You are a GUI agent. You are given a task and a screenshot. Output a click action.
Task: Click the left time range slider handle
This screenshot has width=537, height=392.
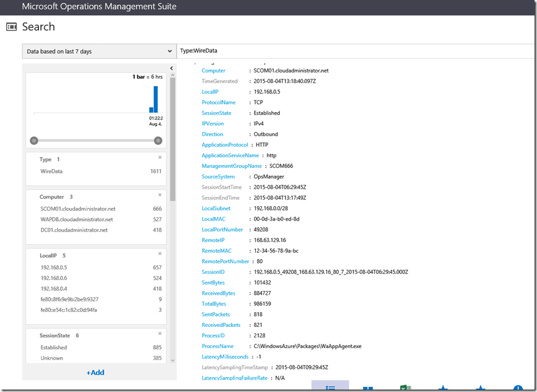pyautogui.click(x=34, y=141)
